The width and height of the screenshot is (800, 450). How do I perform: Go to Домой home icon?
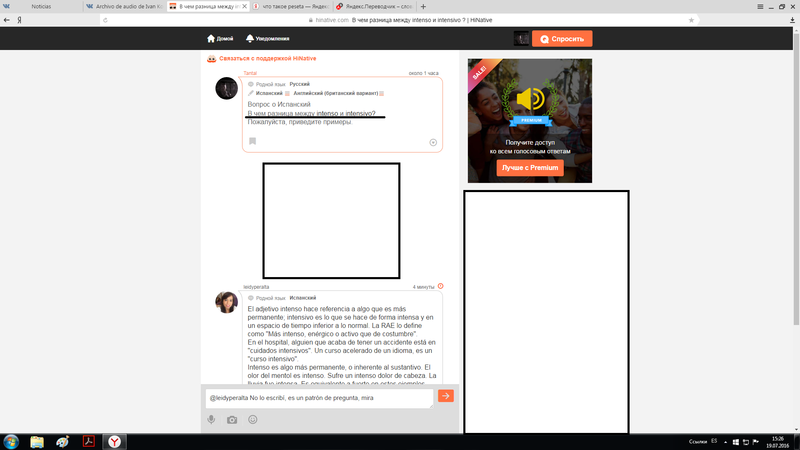(211, 38)
